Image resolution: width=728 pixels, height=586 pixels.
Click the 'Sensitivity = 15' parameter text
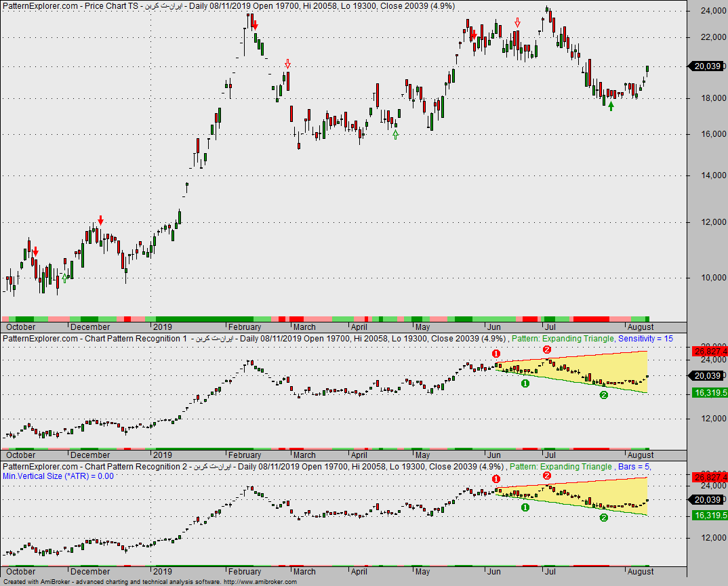coord(645,339)
